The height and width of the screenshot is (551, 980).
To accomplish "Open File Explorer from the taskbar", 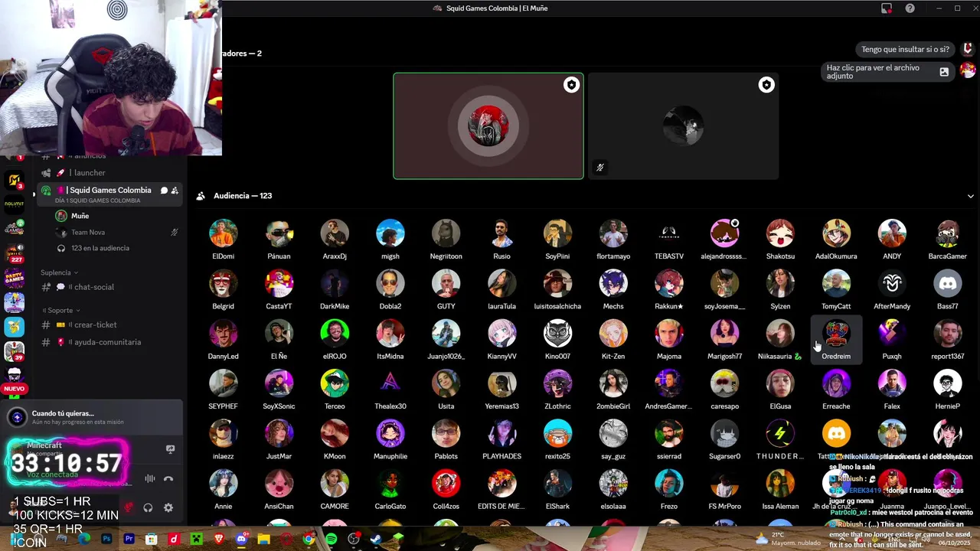I will click(263, 539).
